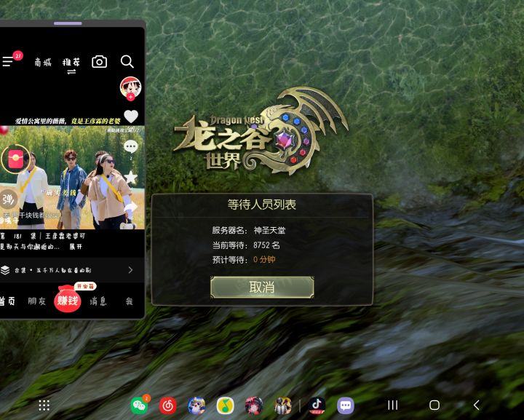Open the Douyin side menu hamburger icon
524x420 pixels.
pyautogui.click(x=8, y=61)
